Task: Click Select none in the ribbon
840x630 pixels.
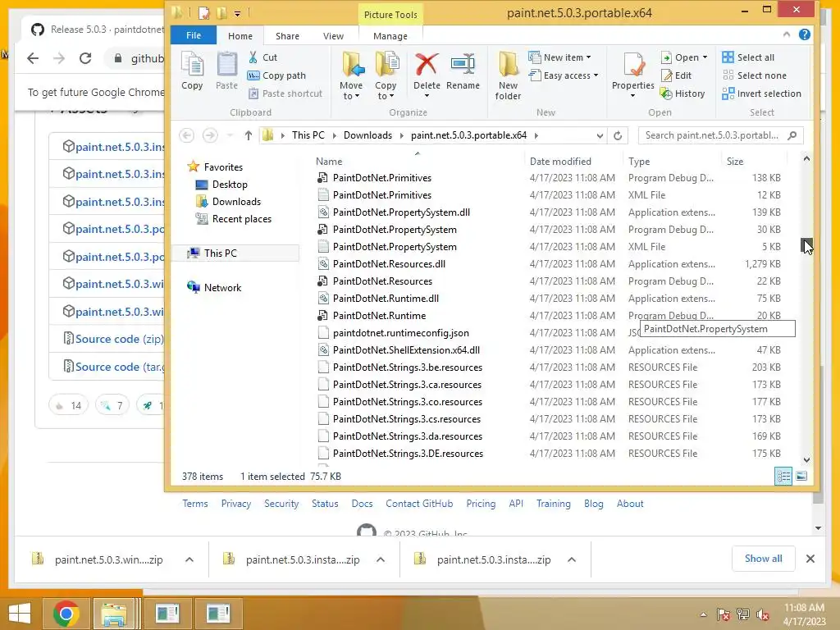Action: (755, 75)
